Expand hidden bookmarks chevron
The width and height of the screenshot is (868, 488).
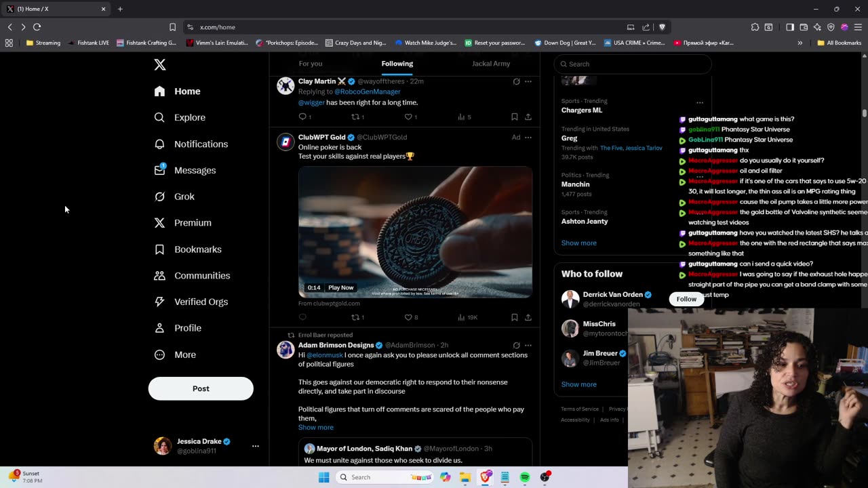pyautogui.click(x=800, y=43)
